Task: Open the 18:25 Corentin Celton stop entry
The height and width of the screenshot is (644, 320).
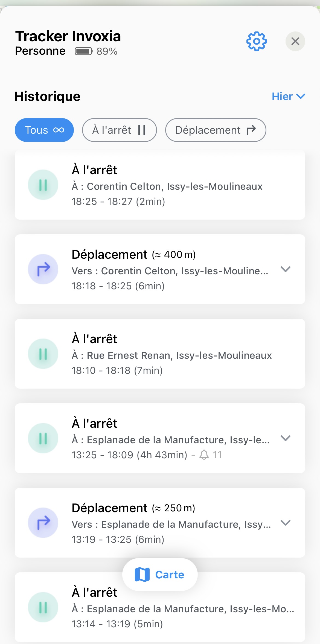Action: [160, 185]
